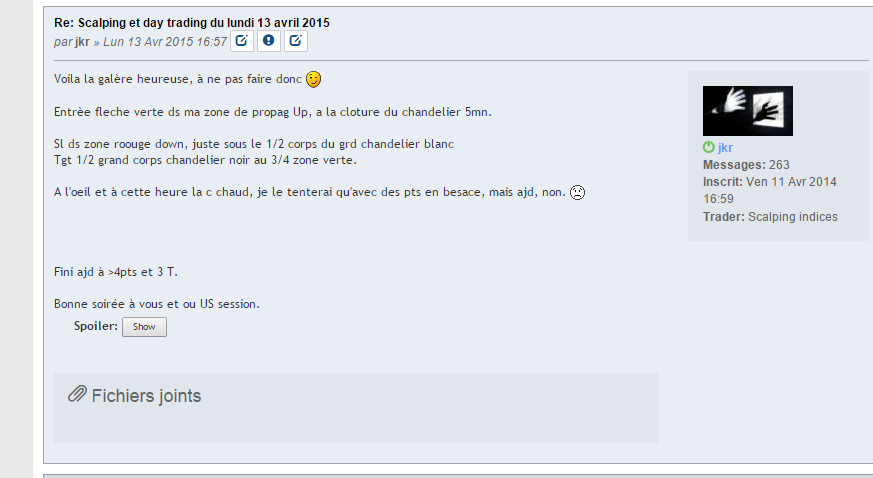Click the pencil icon after the report icon
Image resolution: width=873 pixels, height=478 pixels.
pyautogui.click(x=296, y=41)
